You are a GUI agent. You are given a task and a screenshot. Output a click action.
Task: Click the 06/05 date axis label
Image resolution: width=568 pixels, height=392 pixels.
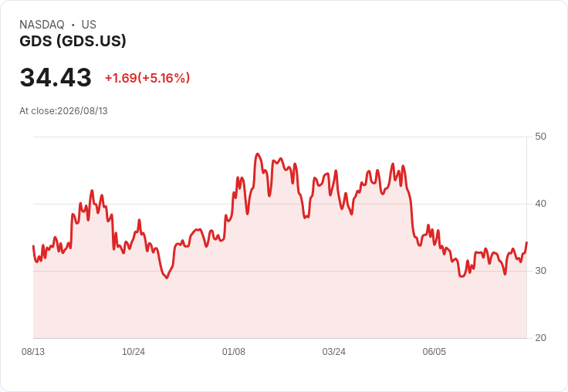pyautogui.click(x=434, y=351)
